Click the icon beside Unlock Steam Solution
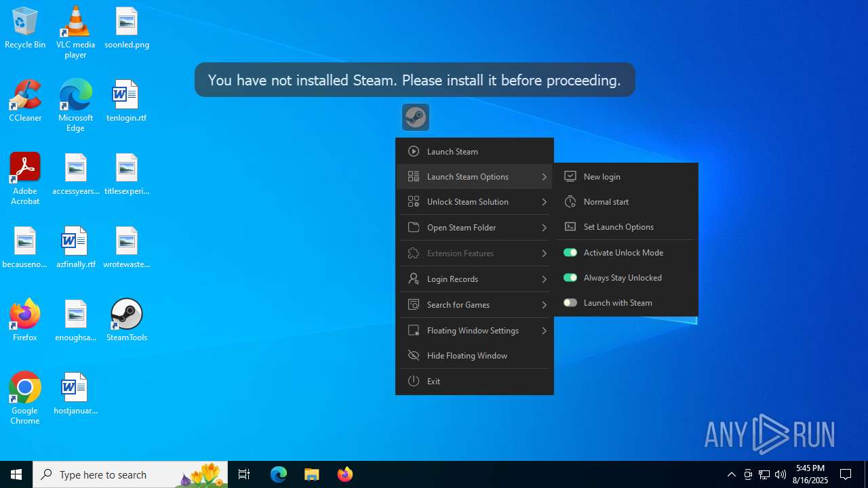This screenshot has width=868, height=488. [x=414, y=201]
